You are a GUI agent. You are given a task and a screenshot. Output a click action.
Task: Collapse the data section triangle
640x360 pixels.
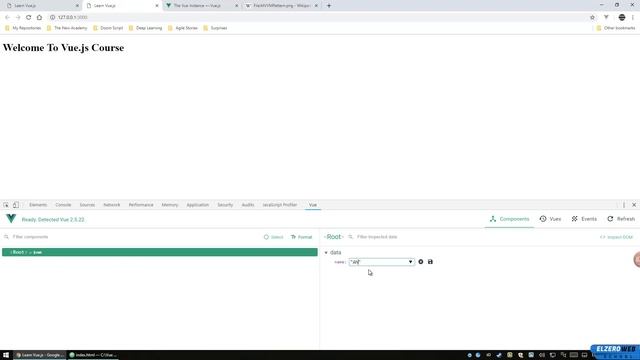(x=326, y=253)
